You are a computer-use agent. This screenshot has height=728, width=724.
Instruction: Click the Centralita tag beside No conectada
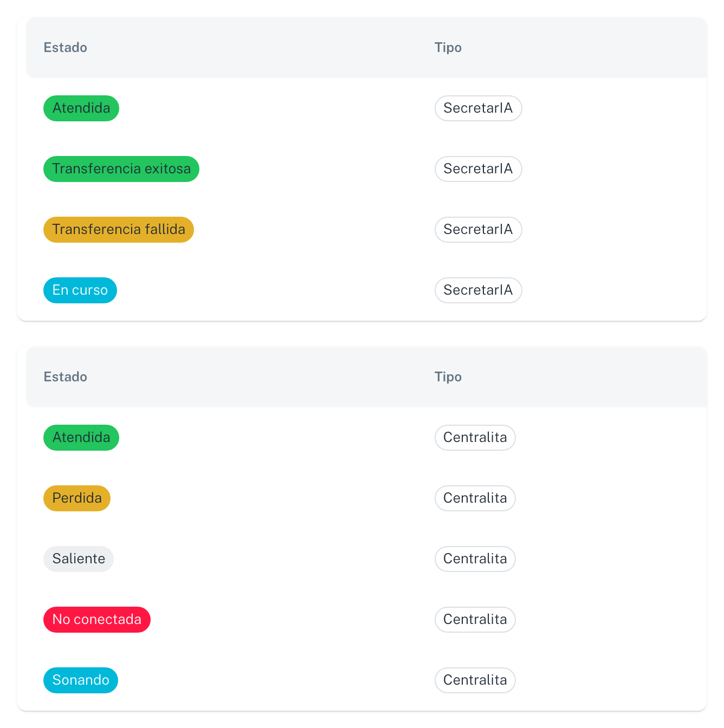point(475,620)
